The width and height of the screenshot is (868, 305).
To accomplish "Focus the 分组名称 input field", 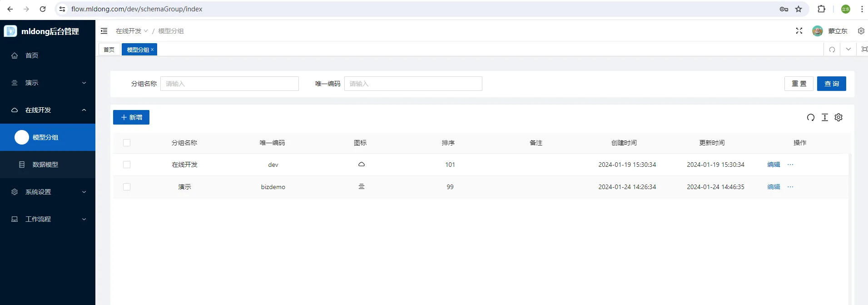I will pos(229,84).
